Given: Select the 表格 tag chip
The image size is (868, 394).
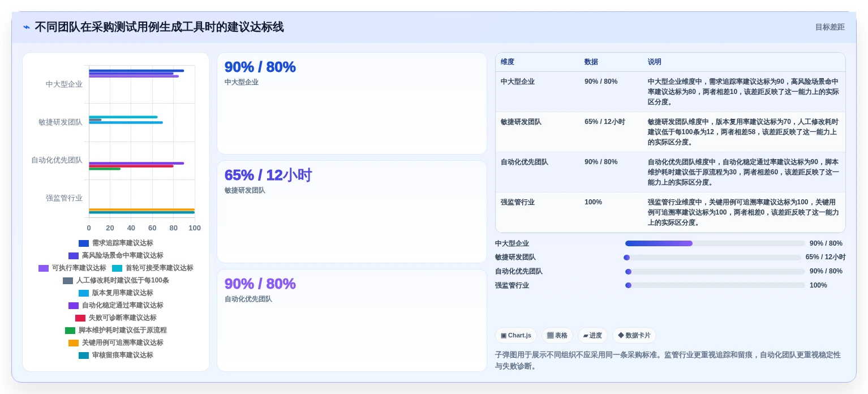Looking at the screenshot, I should [x=557, y=336].
